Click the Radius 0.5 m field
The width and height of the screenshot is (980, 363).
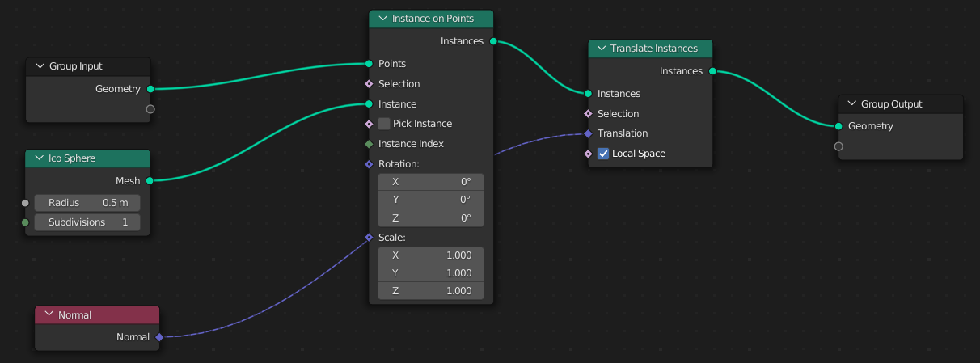point(87,203)
